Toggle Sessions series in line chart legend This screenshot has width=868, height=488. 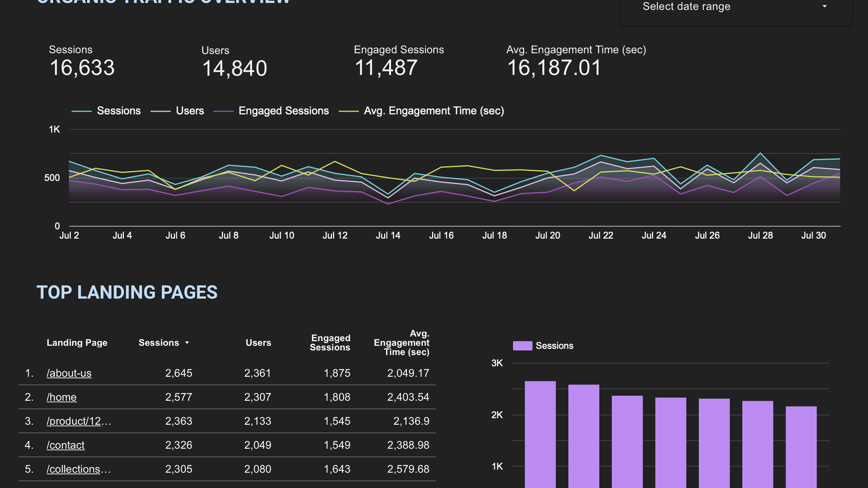coord(106,111)
